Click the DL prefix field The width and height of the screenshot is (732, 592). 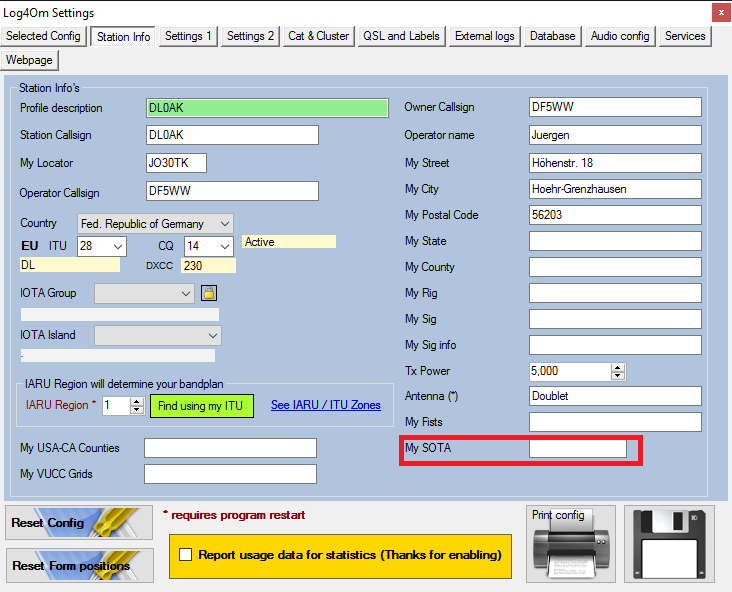click(70, 265)
